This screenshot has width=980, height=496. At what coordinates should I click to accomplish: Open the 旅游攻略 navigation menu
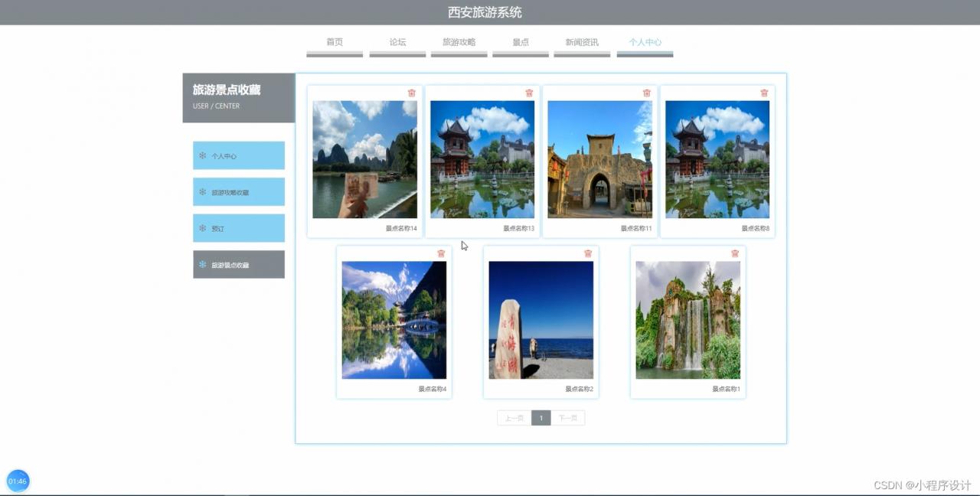[x=459, y=42]
